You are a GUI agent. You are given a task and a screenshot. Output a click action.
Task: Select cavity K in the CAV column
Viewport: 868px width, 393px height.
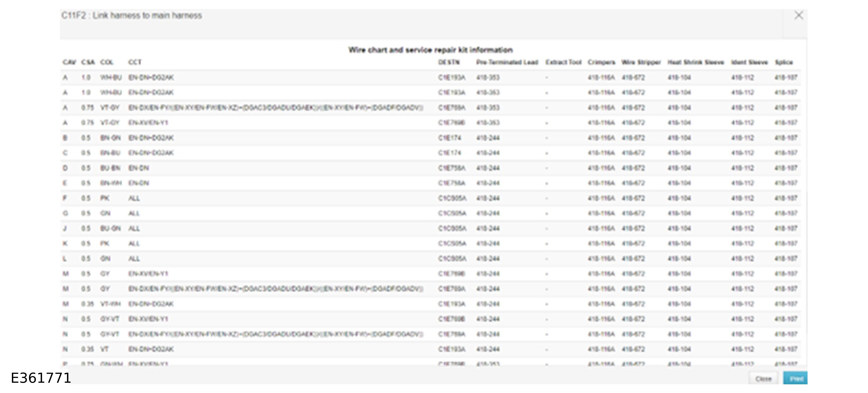65,244
